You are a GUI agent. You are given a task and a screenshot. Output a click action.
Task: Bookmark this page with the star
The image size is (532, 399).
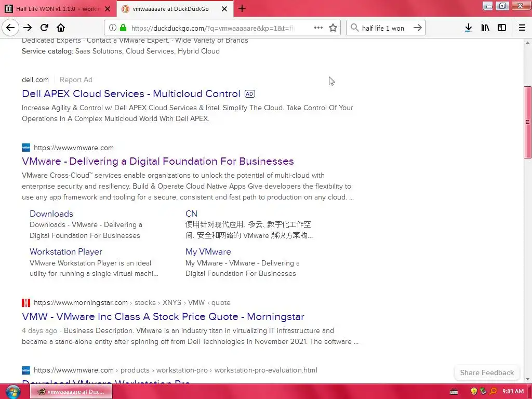333,28
